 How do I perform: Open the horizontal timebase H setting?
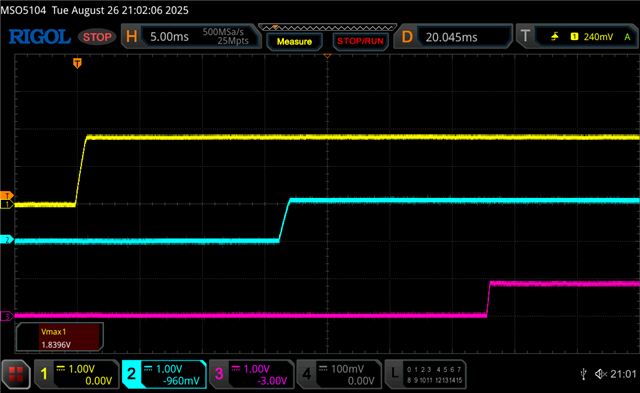(x=131, y=37)
